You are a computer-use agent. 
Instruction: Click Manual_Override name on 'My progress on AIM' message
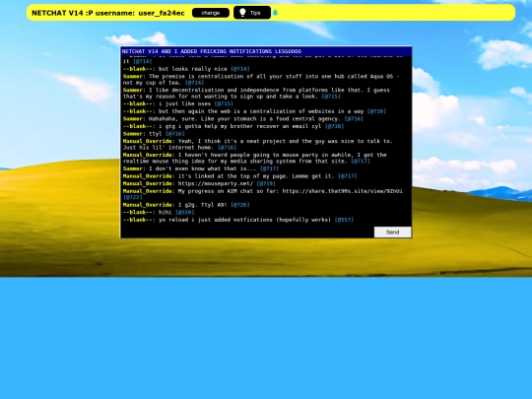pos(148,191)
